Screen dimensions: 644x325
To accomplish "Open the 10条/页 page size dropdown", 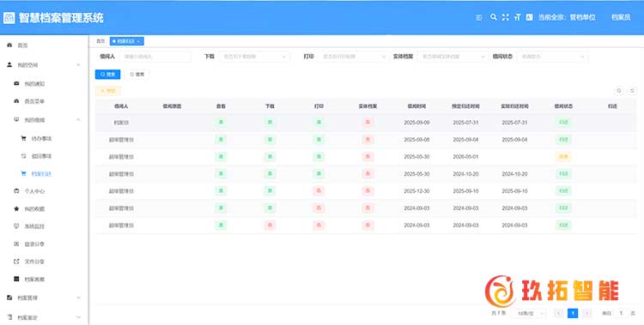I will point(530,313).
